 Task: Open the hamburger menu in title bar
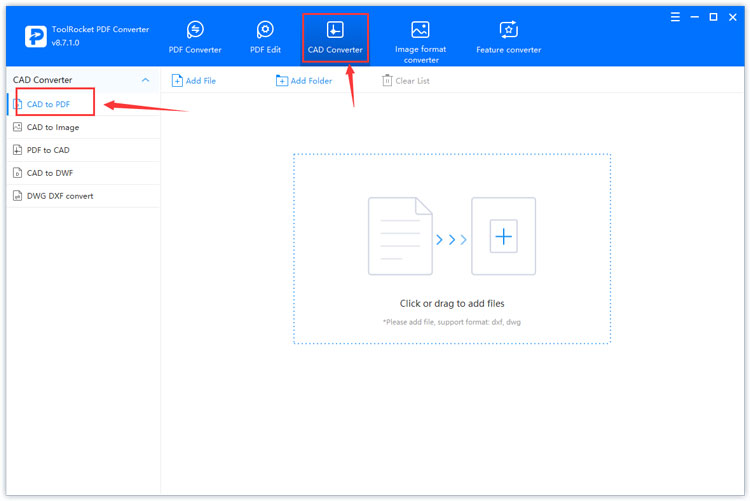tap(675, 17)
